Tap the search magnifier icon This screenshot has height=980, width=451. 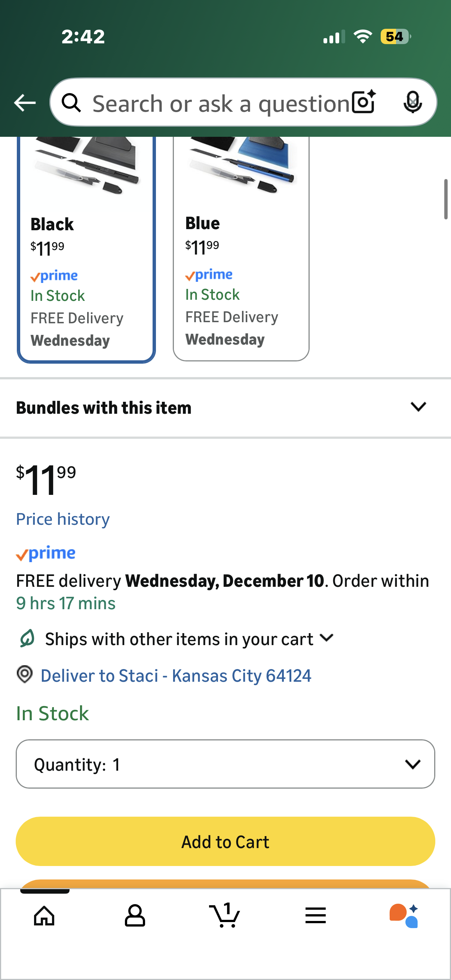[71, 103]
